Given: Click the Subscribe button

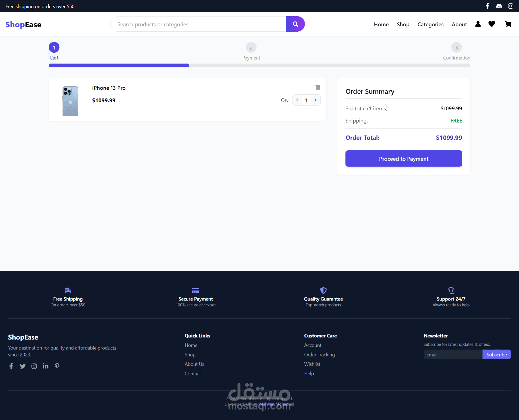Looking at the screenshot, I should point(497,355).
